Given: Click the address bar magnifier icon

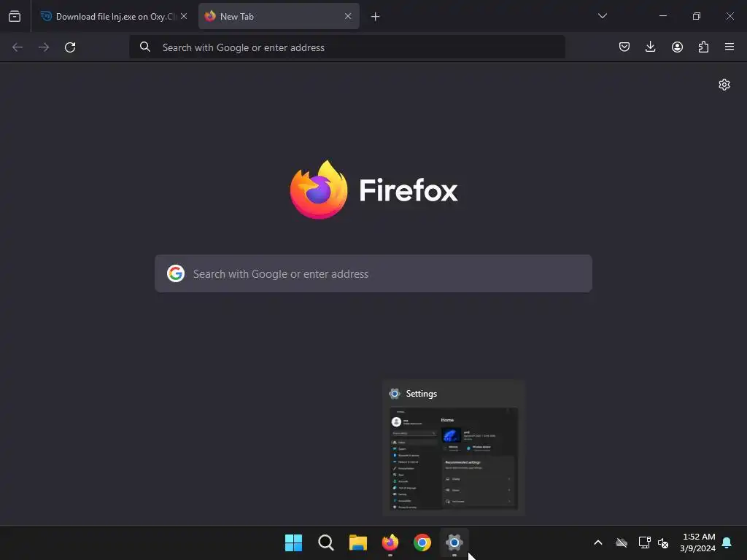Looking at the screenshot, I should pyautogui.click(x=145, y=47).
